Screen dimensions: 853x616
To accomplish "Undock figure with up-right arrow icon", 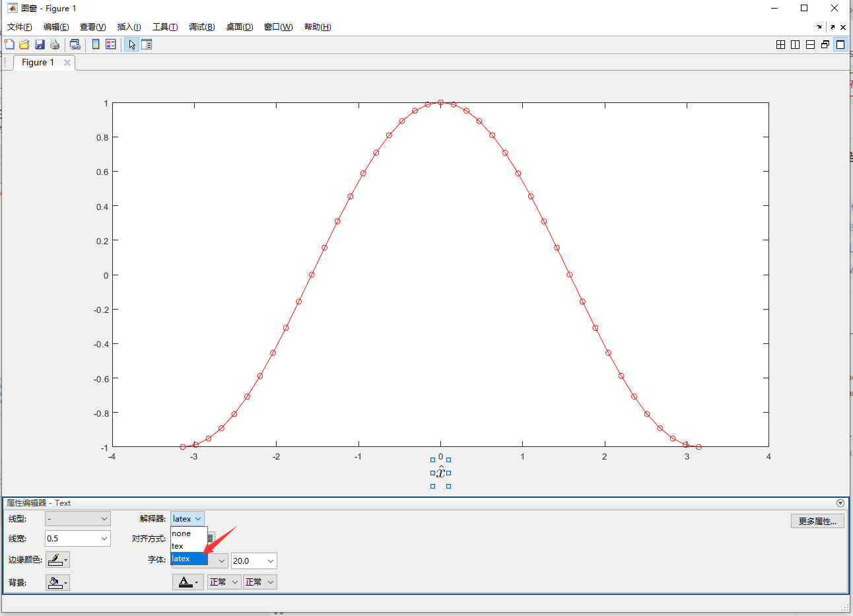I will pos(833,27).
